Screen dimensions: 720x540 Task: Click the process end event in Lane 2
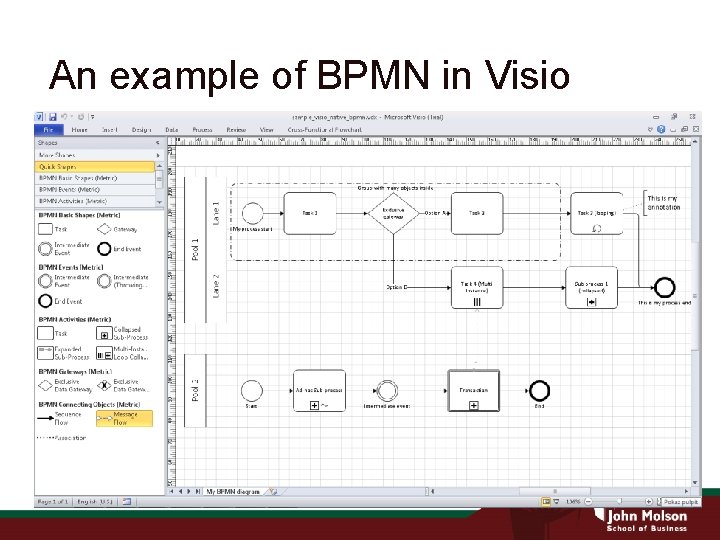pos(664,287)
